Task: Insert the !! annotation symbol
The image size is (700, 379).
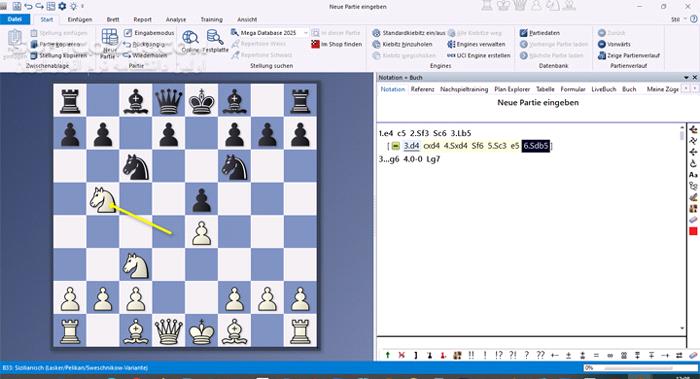Action: [471, 355]
